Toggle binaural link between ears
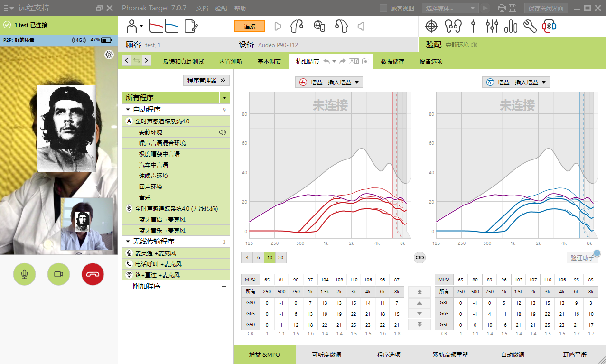Viewport: 606px width, 364px height. point(420,258)
